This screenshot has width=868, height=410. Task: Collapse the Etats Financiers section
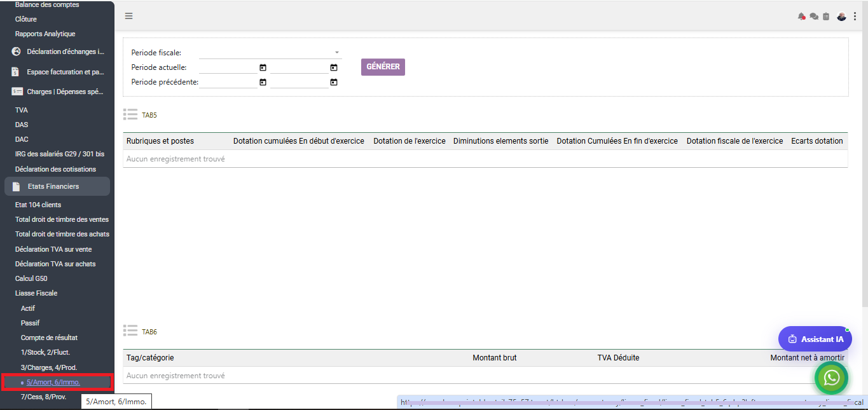(x=57, y=186)
